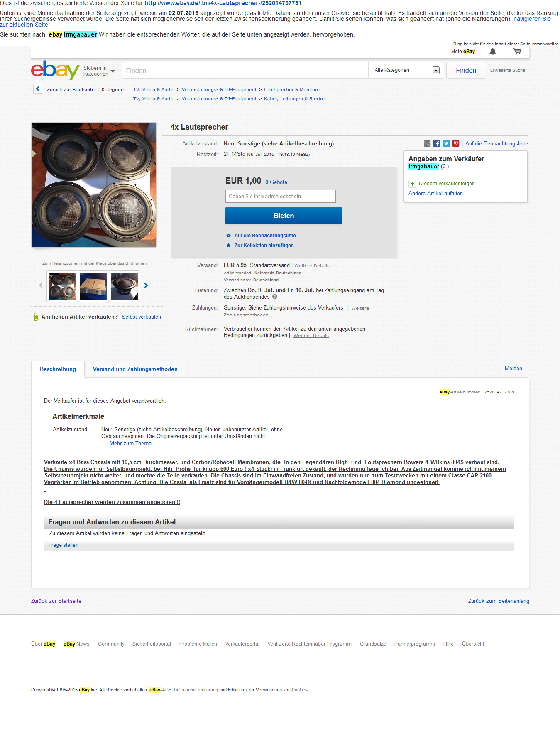Screen dimensions: 560x735
Task: Share listing via email envelope icon
Action: point(427,143)
